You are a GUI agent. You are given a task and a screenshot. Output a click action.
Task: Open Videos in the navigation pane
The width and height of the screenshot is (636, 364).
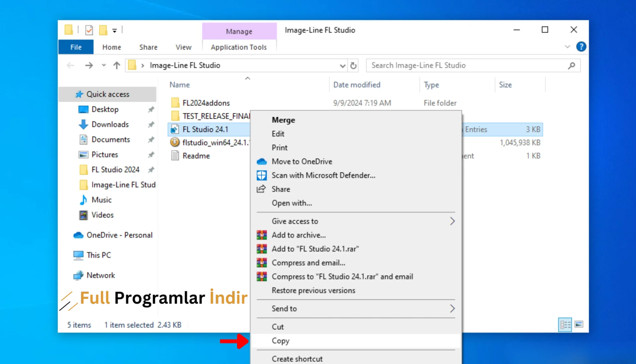click(102, 215)
